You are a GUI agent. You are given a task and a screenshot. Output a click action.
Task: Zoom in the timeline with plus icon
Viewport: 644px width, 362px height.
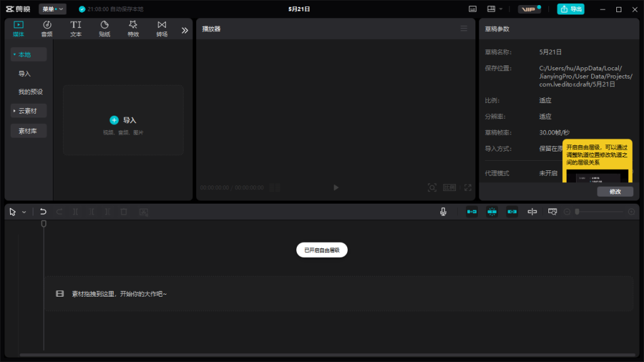tap(631, 212)
